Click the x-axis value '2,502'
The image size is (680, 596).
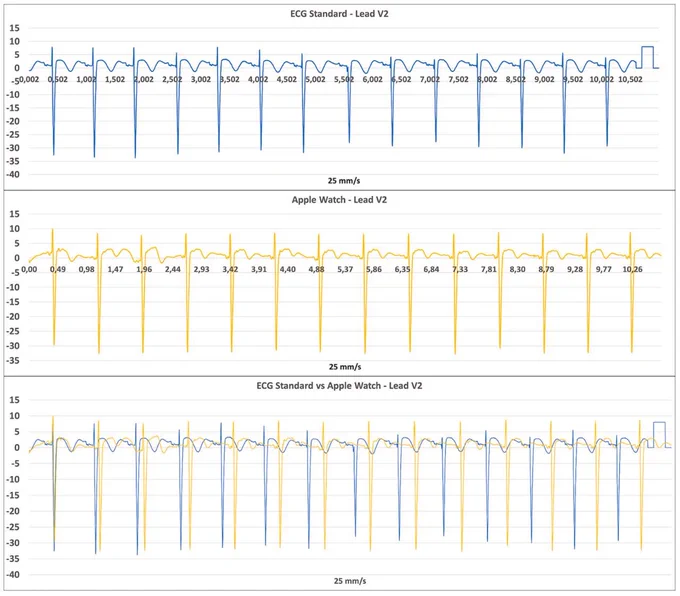pos(172,79)
